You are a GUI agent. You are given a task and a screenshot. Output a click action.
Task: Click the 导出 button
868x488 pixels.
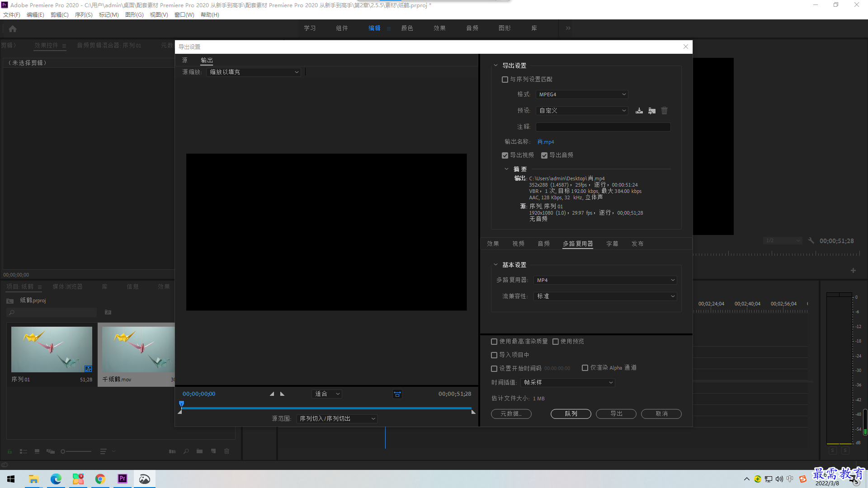tap(616, 414)
